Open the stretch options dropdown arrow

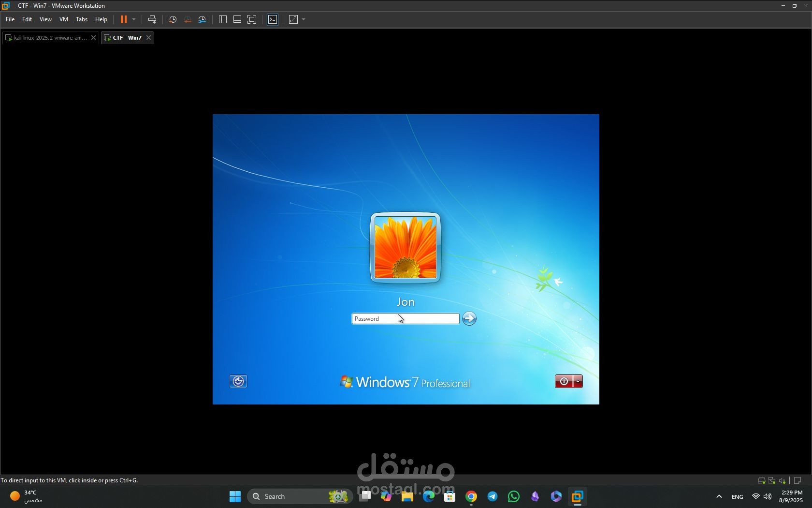304,19
